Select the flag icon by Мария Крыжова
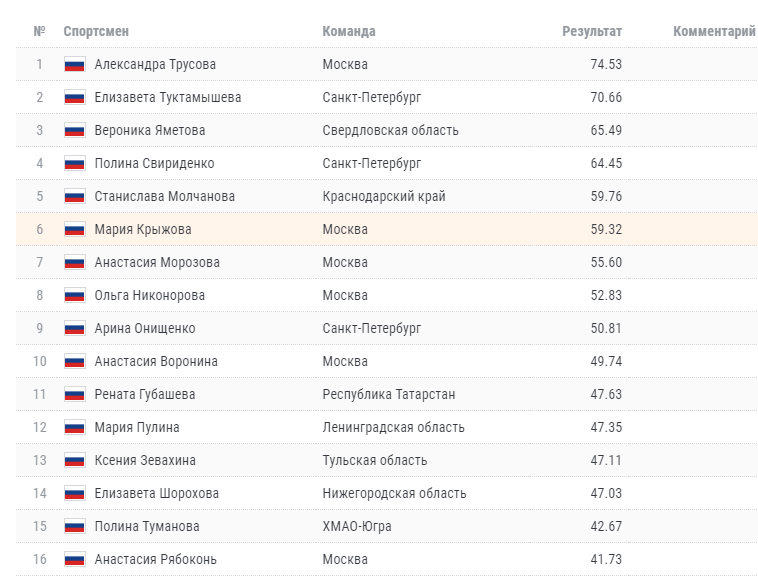The height and width of the screenshot is (585, 758). click(x=75, y=229)
